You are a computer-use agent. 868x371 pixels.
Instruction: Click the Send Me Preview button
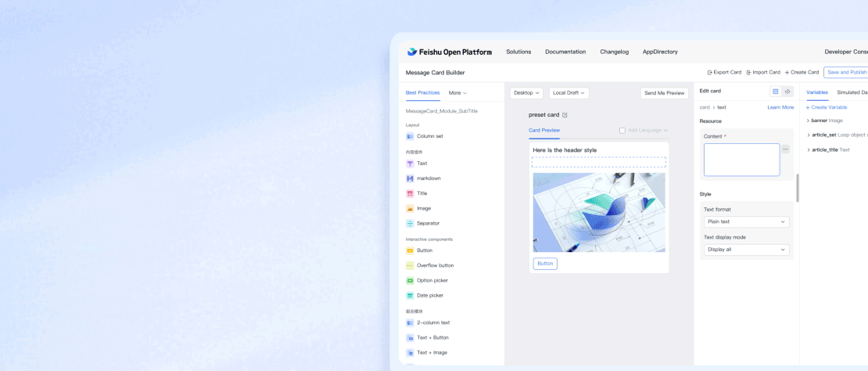click(664, 92)
